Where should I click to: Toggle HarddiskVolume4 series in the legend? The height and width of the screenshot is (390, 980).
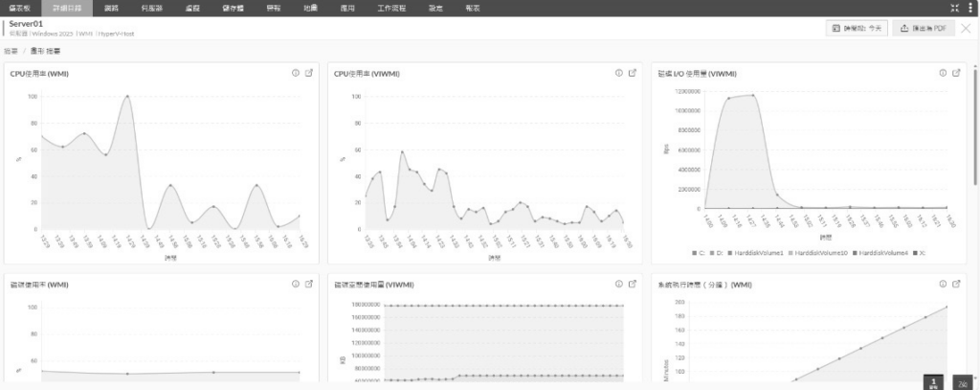tap(880, 253)
